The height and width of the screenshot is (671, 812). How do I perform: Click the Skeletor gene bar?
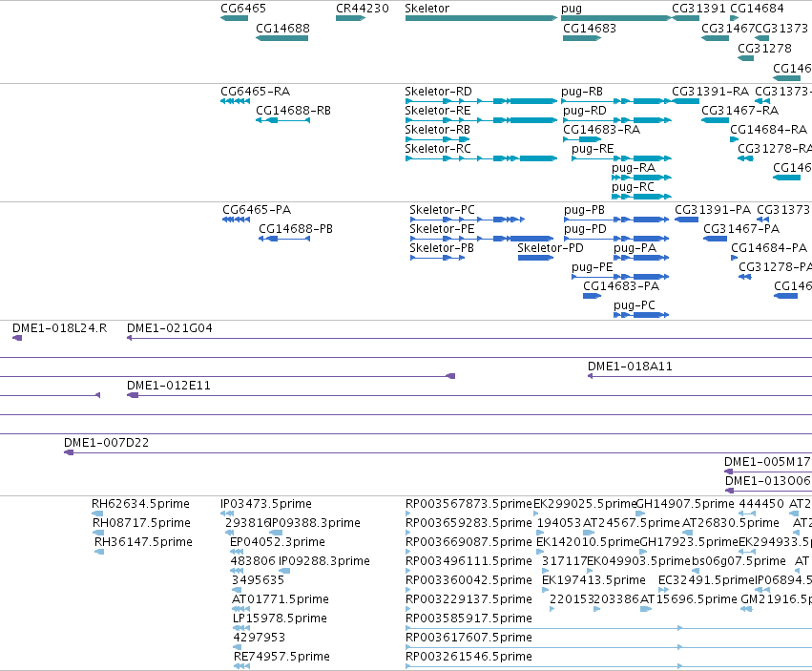482,18
